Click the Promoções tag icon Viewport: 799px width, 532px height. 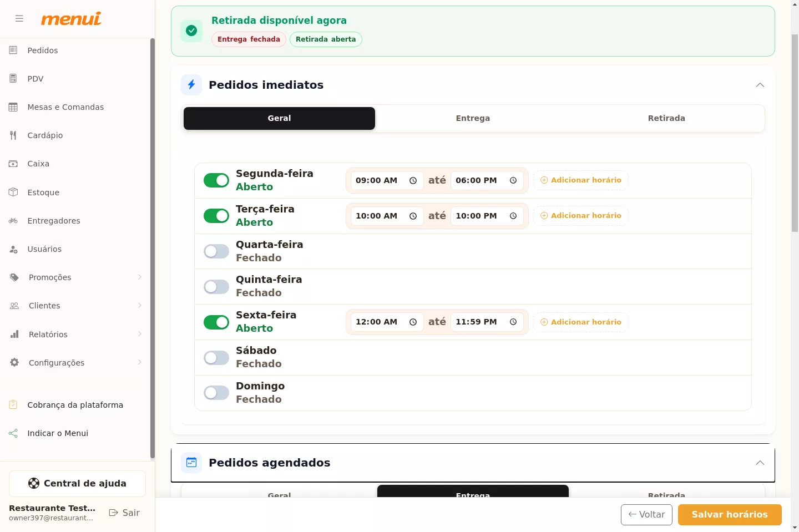tap(14, 277)
